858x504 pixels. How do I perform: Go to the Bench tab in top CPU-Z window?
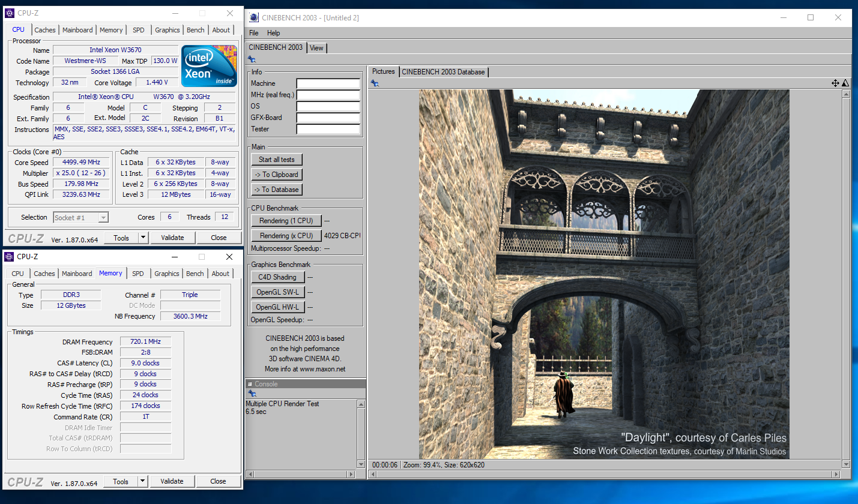196,30
